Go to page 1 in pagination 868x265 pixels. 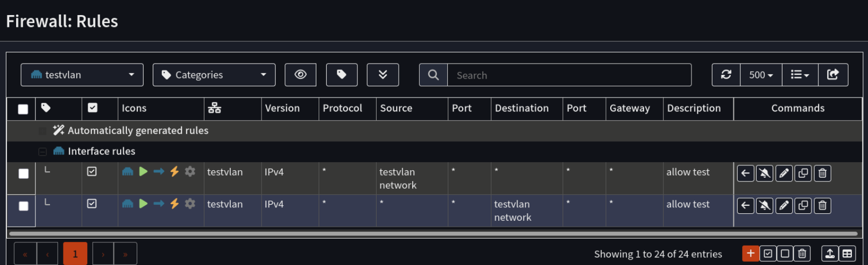click(75, 254)
